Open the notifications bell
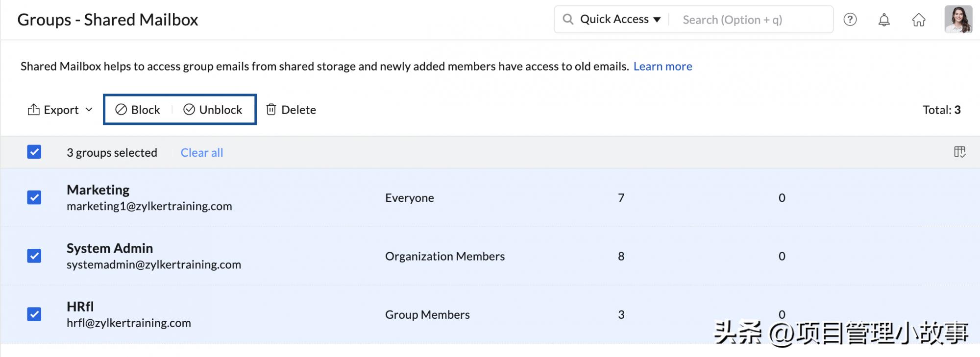This screenshot has height=357, width=980. click(x=884, y=20)
